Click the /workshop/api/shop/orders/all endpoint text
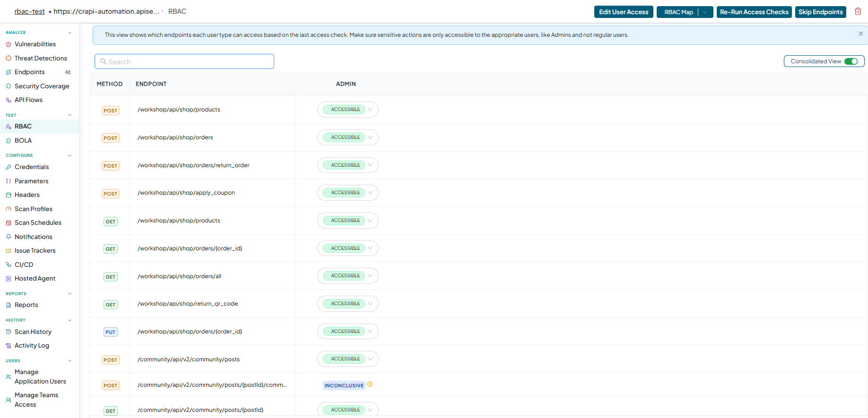 click(180, 276)
